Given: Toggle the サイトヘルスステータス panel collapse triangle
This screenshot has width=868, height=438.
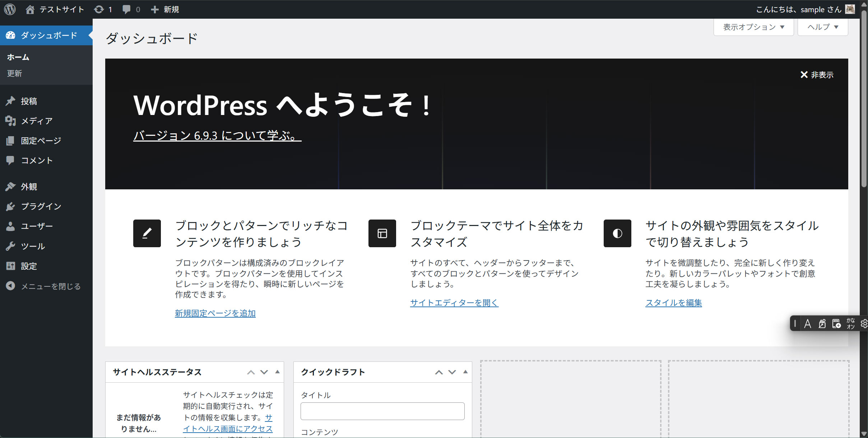Looking at the screenshot, I should 277,372.
